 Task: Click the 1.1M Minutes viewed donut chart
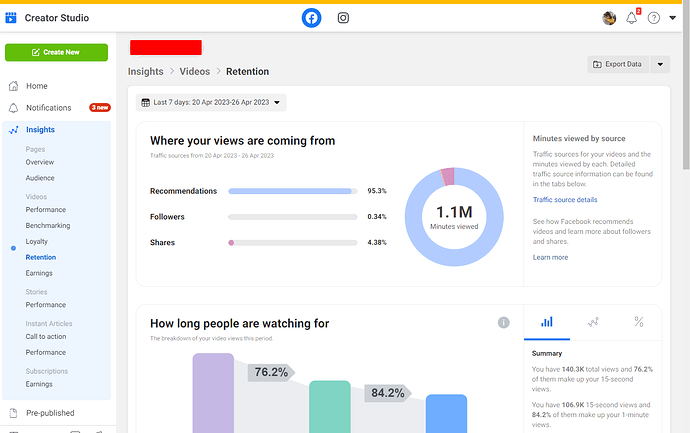click(454, 217)
